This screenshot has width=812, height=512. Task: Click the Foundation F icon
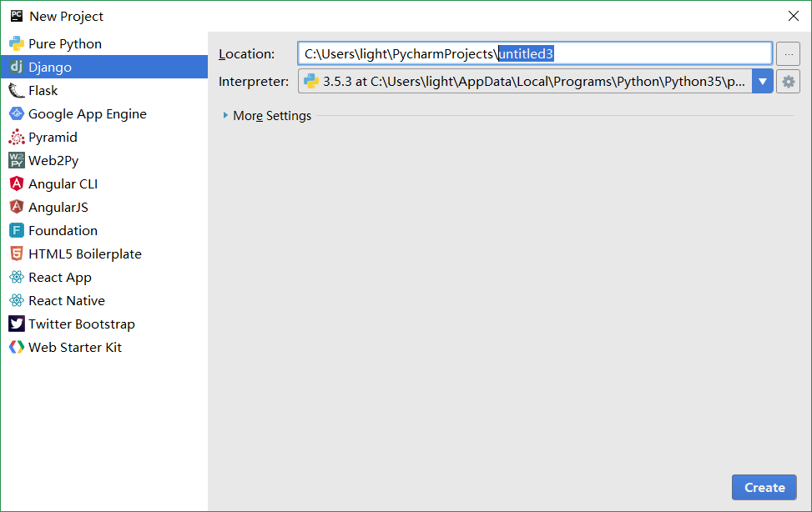click(x=17, y=230)
